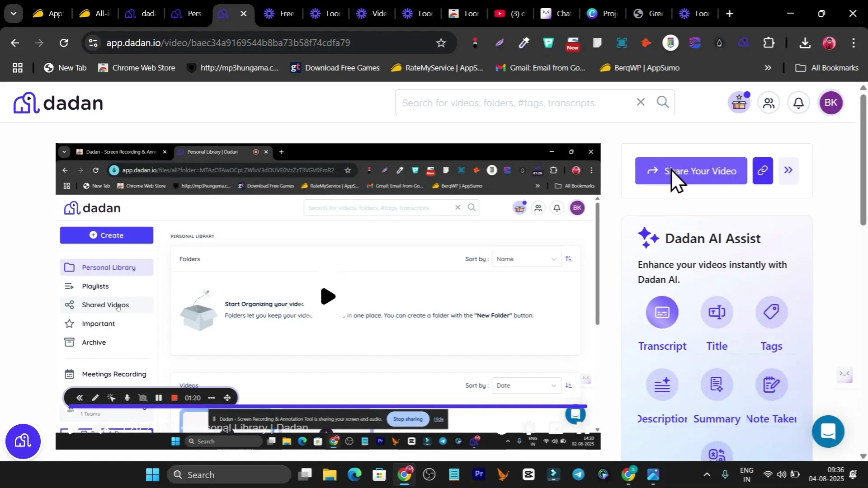Expand share options double chevron
The width and height of the screenshot is (868, 488).
pos(788,171)
